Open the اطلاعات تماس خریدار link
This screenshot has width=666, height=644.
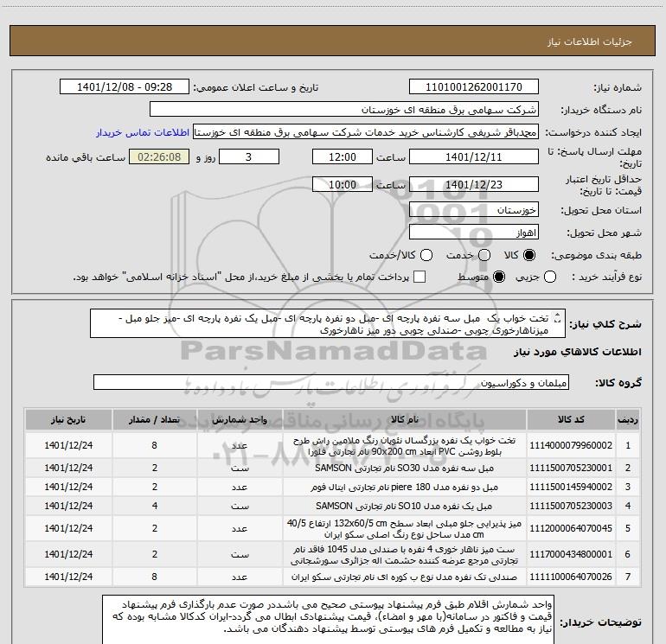coord(143,132)
